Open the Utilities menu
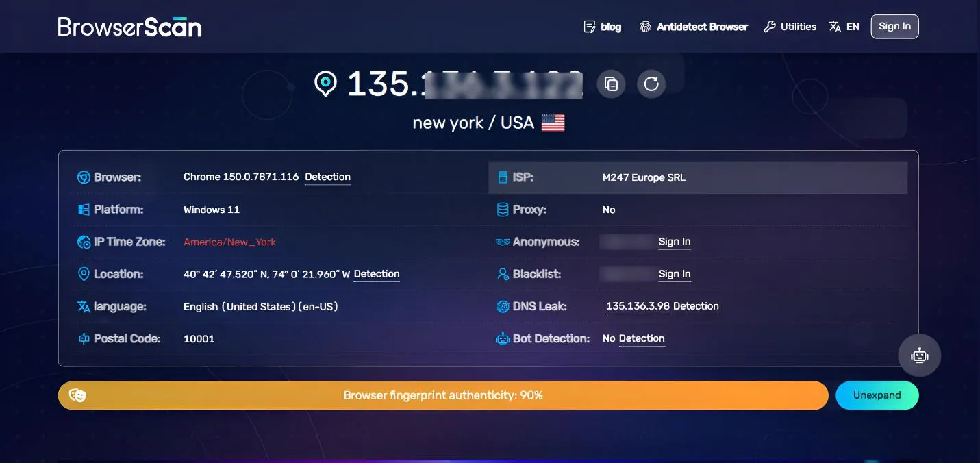 [x=790, y=27]
